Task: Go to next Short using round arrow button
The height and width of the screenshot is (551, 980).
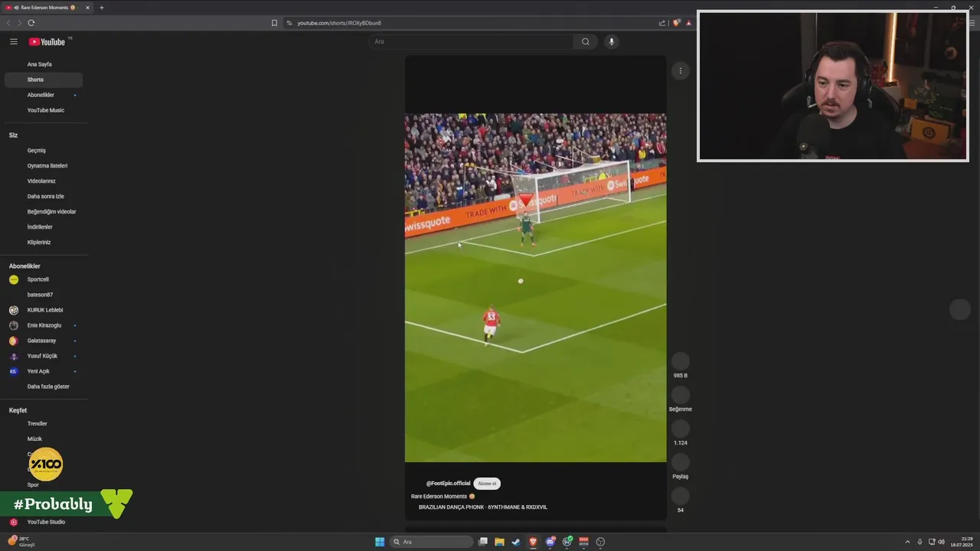Action: [959, 309]
